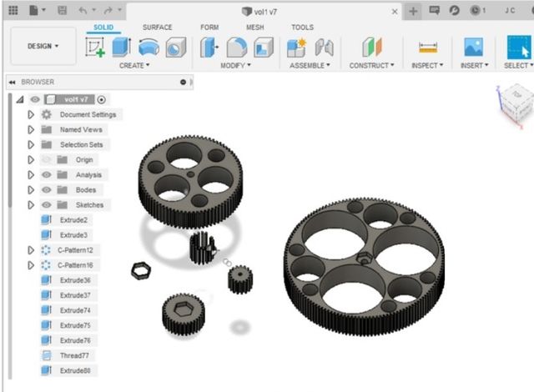Hide the Bodies folder with eye icon

coord(47,190)
